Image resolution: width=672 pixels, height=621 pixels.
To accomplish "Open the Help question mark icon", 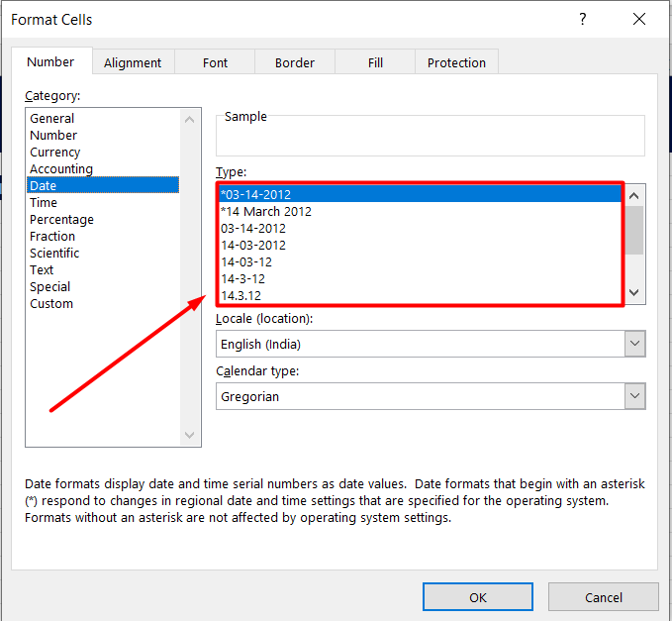I will point(582,19).
